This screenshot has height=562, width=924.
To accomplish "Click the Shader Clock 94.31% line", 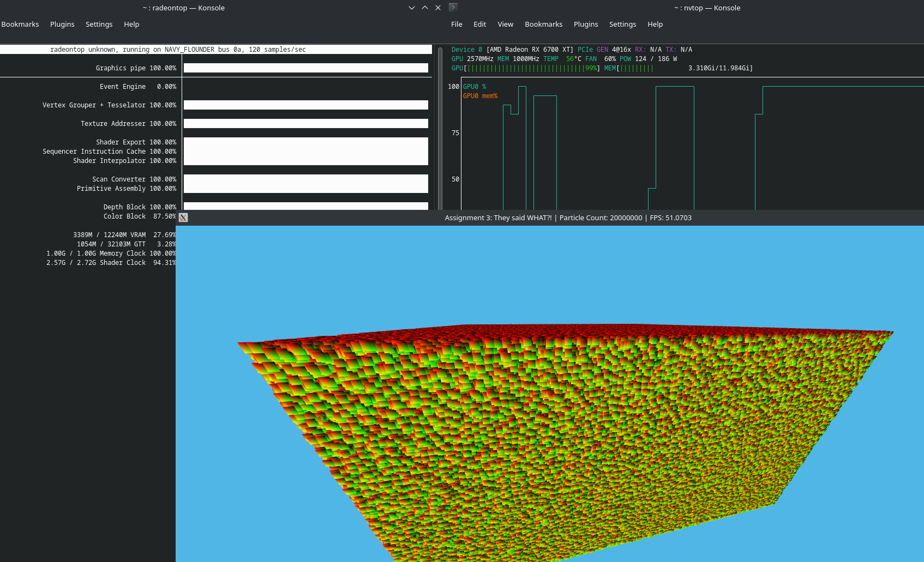I will coord(111,263).
